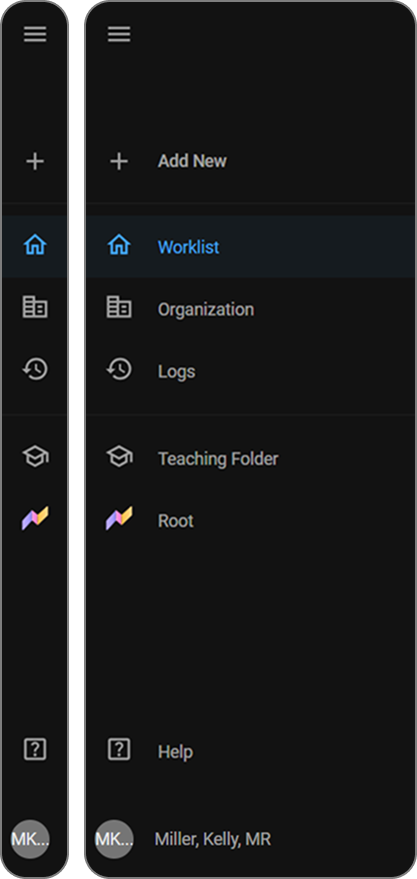This screenshot has width=417, height=879.
Task: Click colorful Root logo icon in collapsed sidebar
Action: pos(35,519)
